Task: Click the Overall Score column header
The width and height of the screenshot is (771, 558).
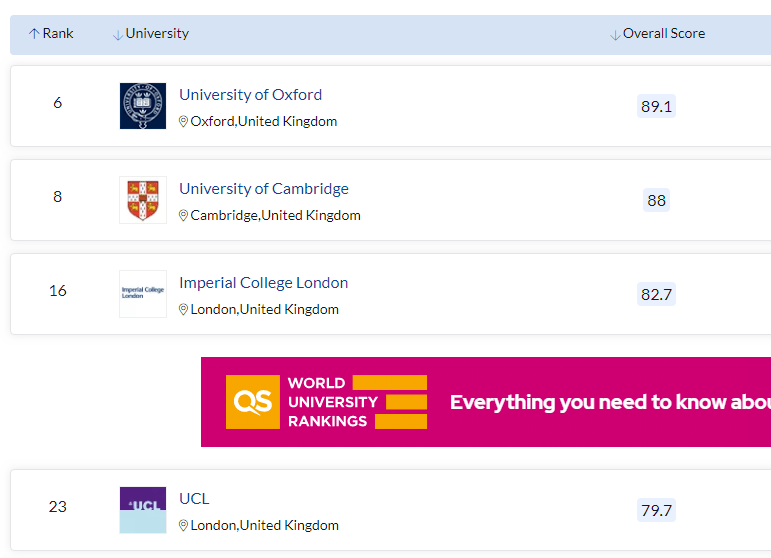Action: tap(663, 33)
